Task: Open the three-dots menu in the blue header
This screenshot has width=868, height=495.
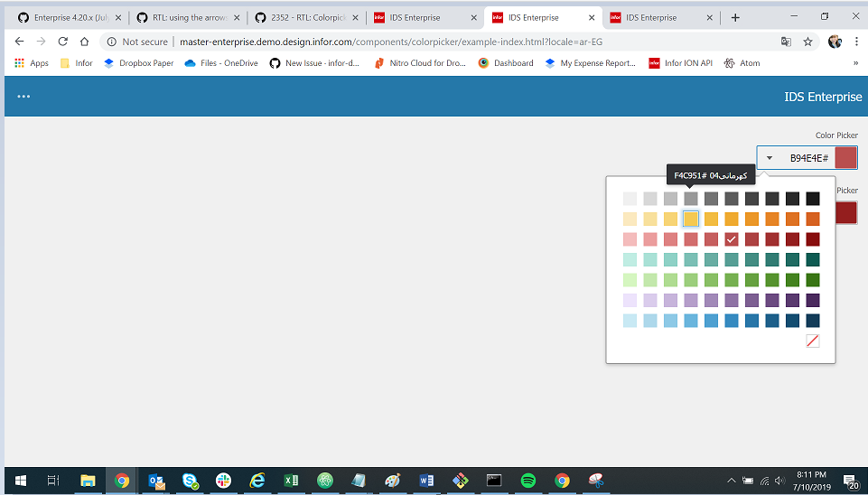Action: tap(23, 97)
